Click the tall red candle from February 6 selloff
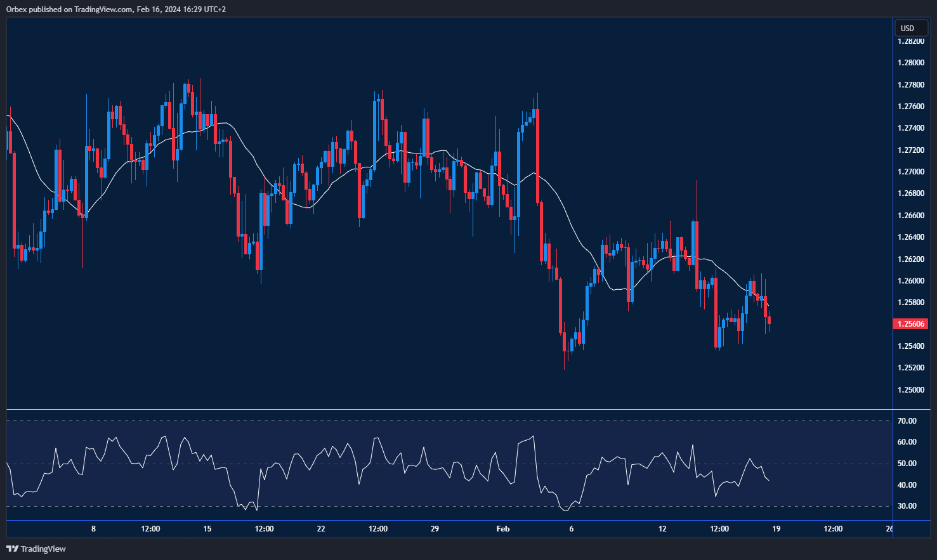Viewport: 937px width, 560px height. coord(561,304)
